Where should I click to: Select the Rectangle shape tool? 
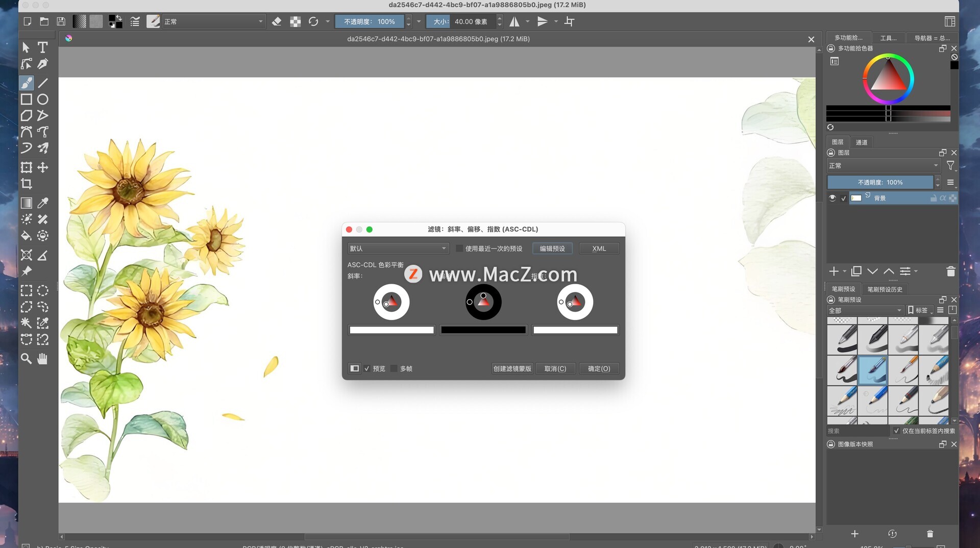pos(27,99)
